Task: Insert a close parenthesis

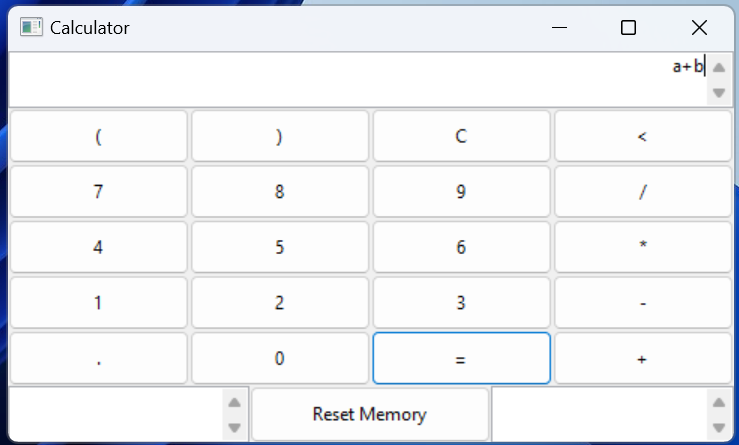Action: [x=280, y=137]
